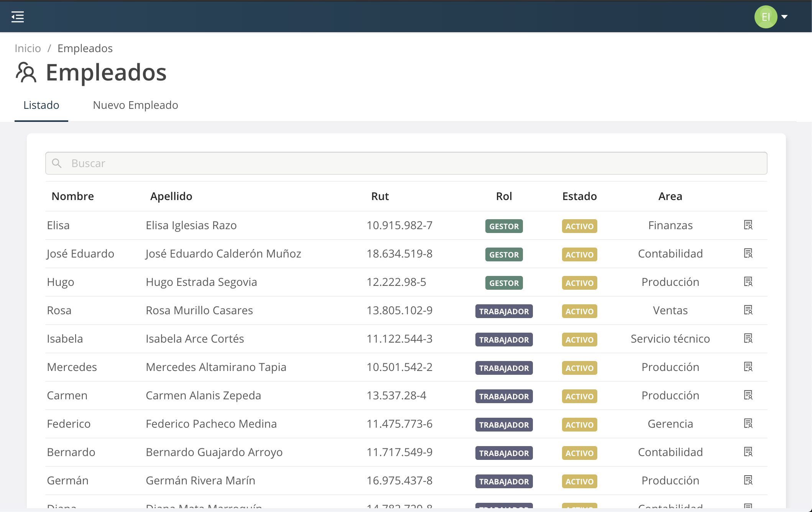Open detail icon for Hugo Estrada Segovia

[x=748, y=282]
